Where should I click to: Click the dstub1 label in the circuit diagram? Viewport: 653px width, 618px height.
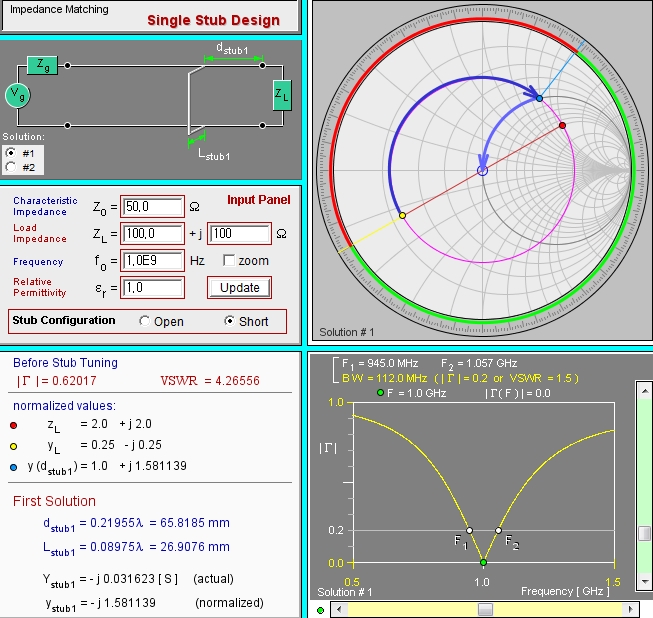[x=232, y=48]
